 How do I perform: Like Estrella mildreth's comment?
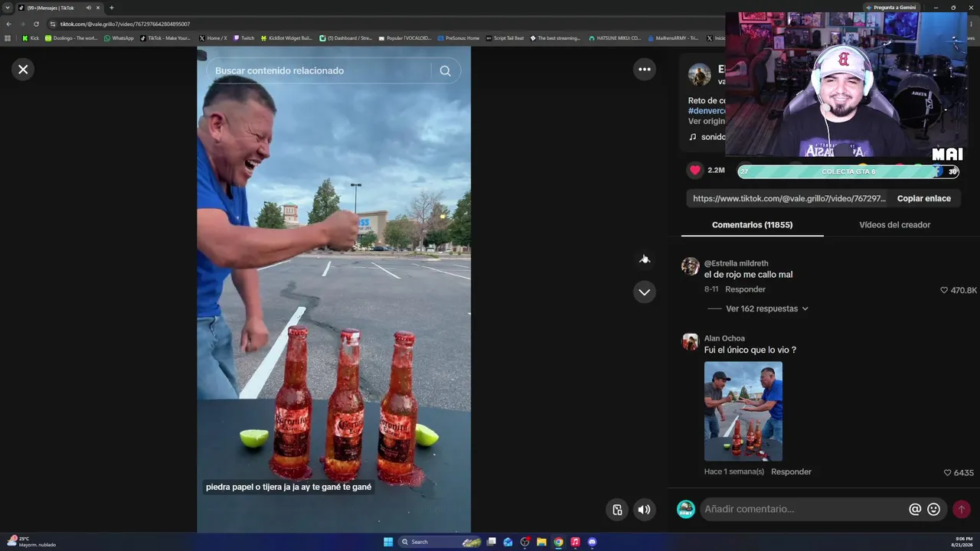click(944, 291)
